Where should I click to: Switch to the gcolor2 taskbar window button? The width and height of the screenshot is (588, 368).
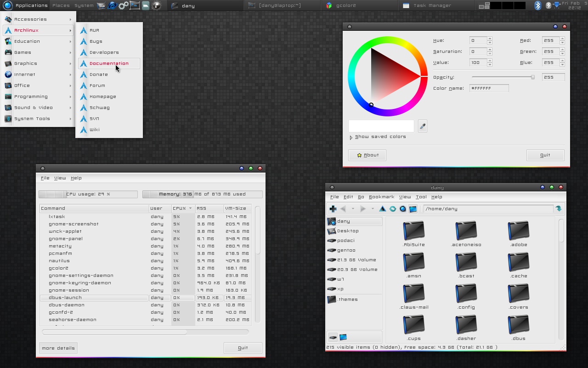tap(359, 6)
